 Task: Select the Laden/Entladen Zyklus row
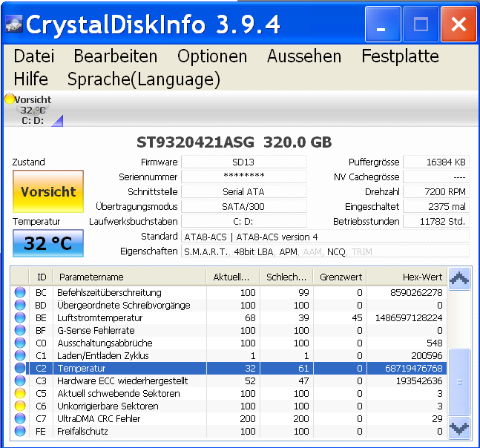coord(229,355)
